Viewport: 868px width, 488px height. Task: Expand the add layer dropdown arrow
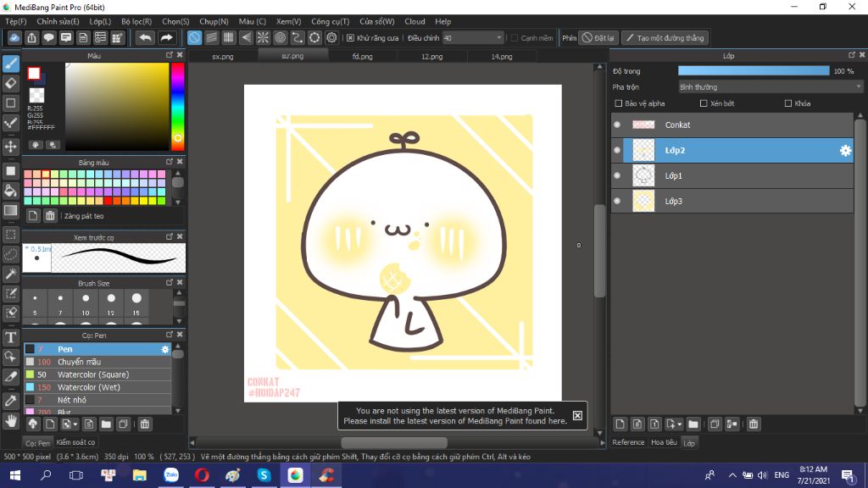tap(679, 424)
